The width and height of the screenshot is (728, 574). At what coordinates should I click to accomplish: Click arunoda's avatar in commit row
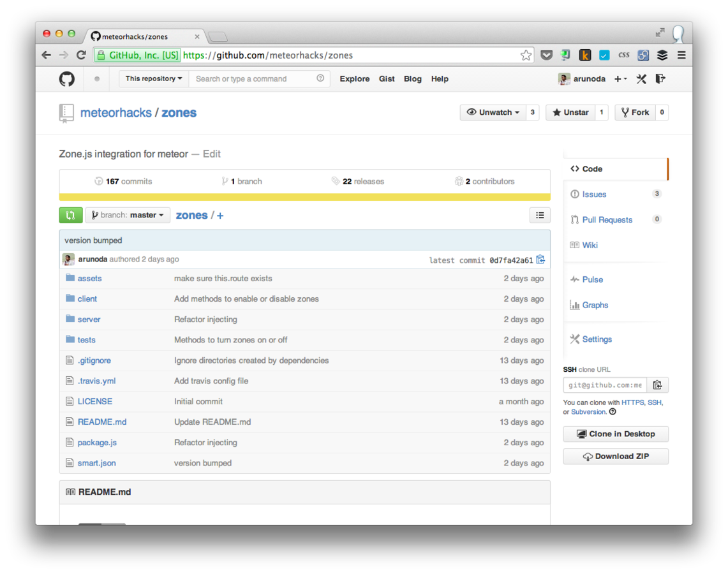(x=69, y=260)
